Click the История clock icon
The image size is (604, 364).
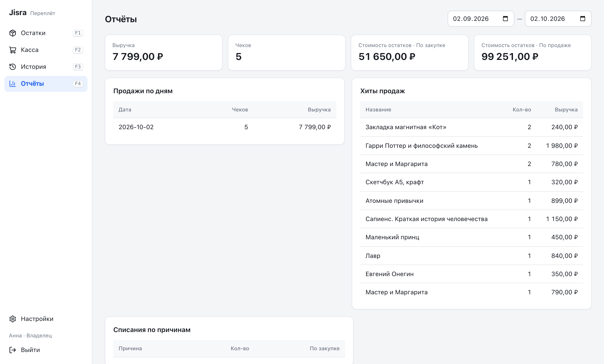(x=12, y=67)
